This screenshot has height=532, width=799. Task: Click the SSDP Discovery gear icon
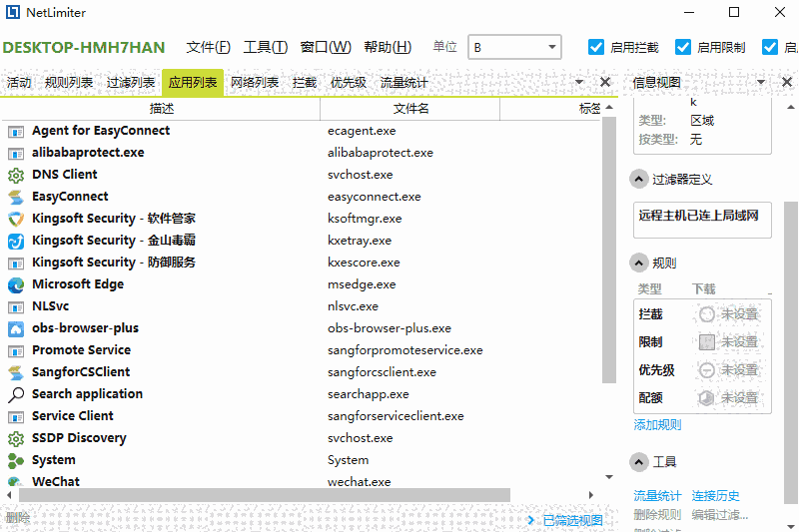click(x=16, y=438)
